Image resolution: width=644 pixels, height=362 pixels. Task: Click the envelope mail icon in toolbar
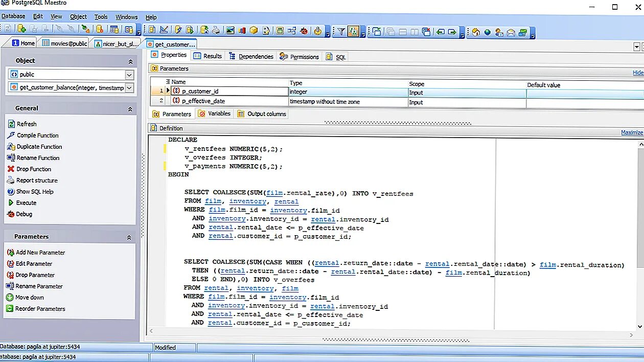pos(511,32)
